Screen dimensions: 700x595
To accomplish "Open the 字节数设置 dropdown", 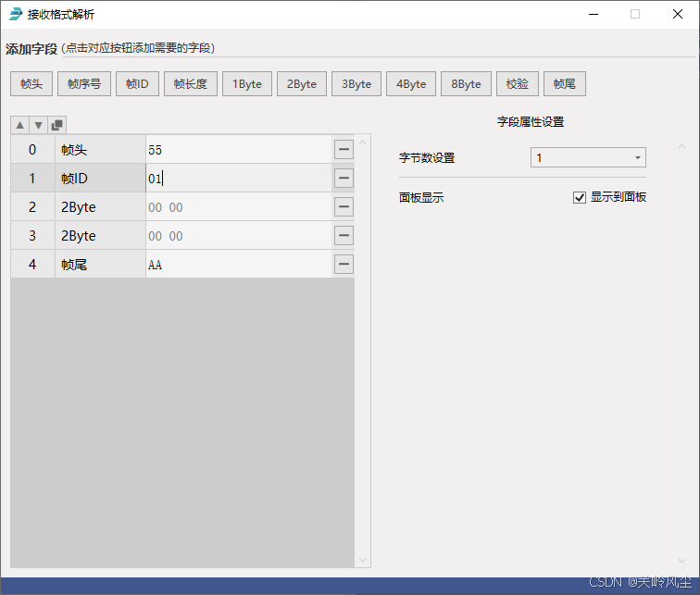I will (588, 157).
